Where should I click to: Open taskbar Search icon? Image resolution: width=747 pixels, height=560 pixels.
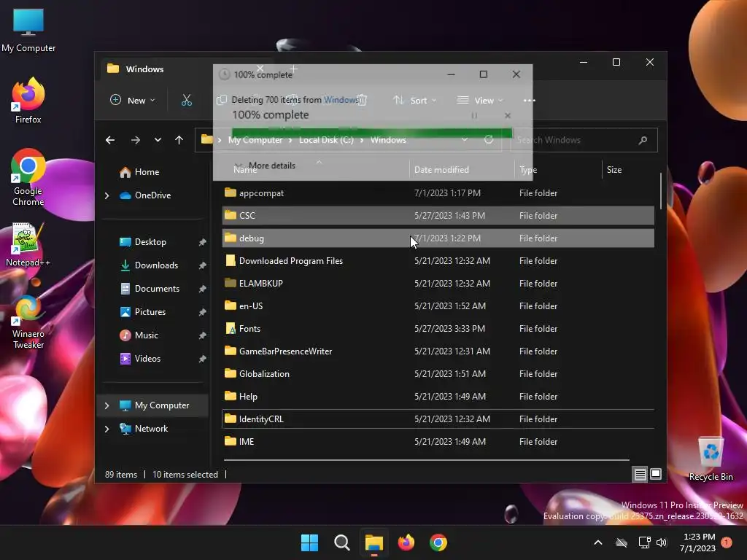point(341,542)
